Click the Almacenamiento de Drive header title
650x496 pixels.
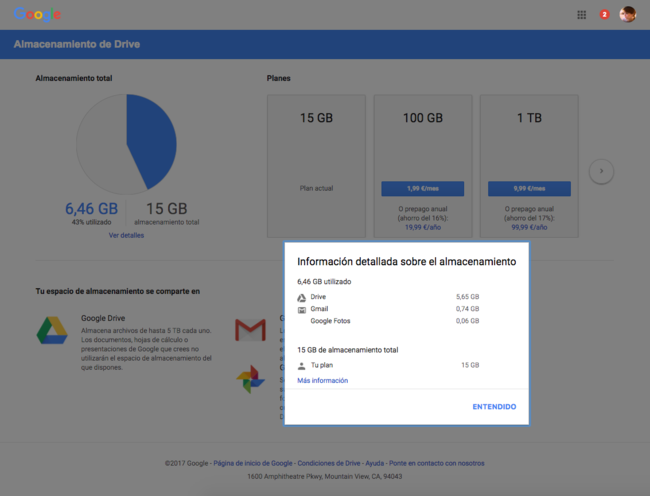(77, 44)
